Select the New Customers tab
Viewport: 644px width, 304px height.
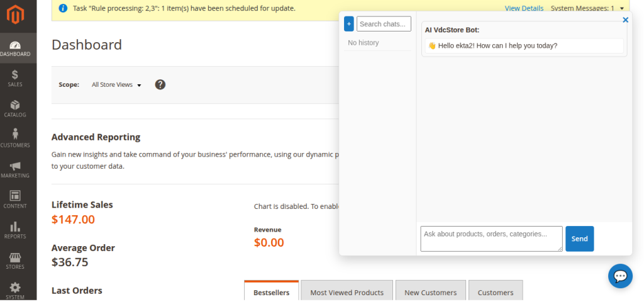tap(431, 292)
